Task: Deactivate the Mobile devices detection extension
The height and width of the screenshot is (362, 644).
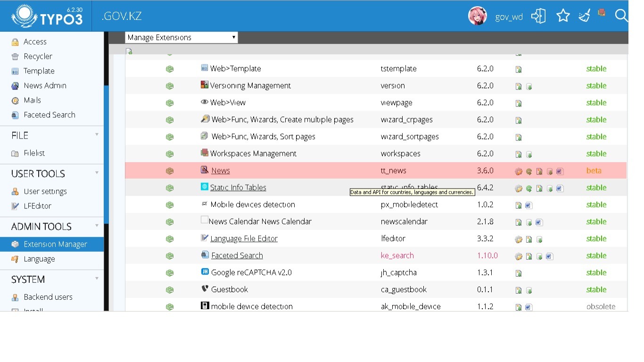Action: [x=170, y=205]
